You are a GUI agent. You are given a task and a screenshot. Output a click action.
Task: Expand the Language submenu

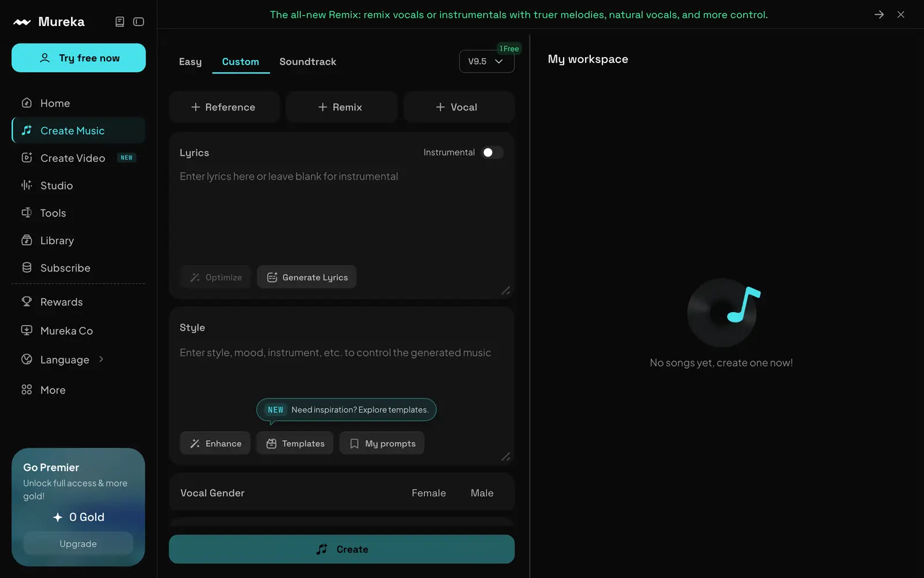102,359
